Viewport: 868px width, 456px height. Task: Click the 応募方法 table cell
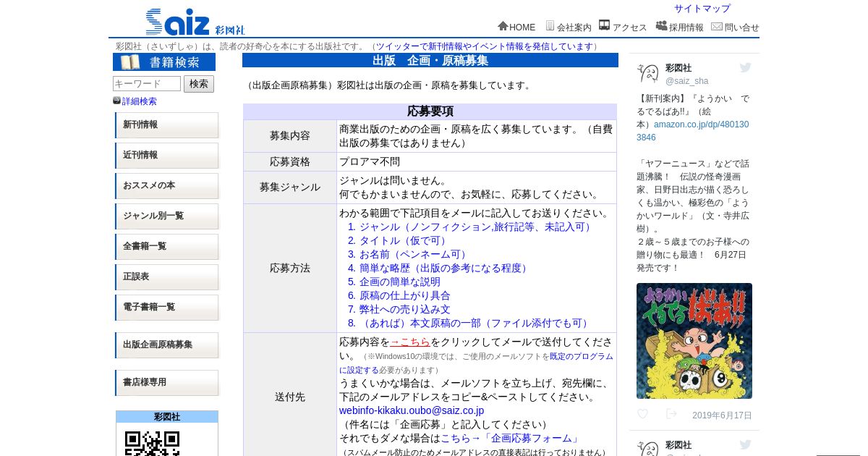click(x=290, y=268)
